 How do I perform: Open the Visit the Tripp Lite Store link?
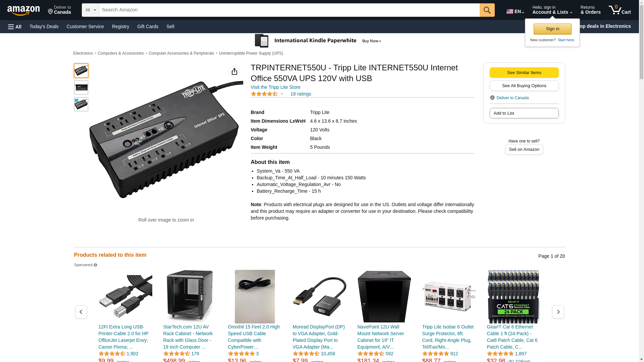(x=275, y=87)
